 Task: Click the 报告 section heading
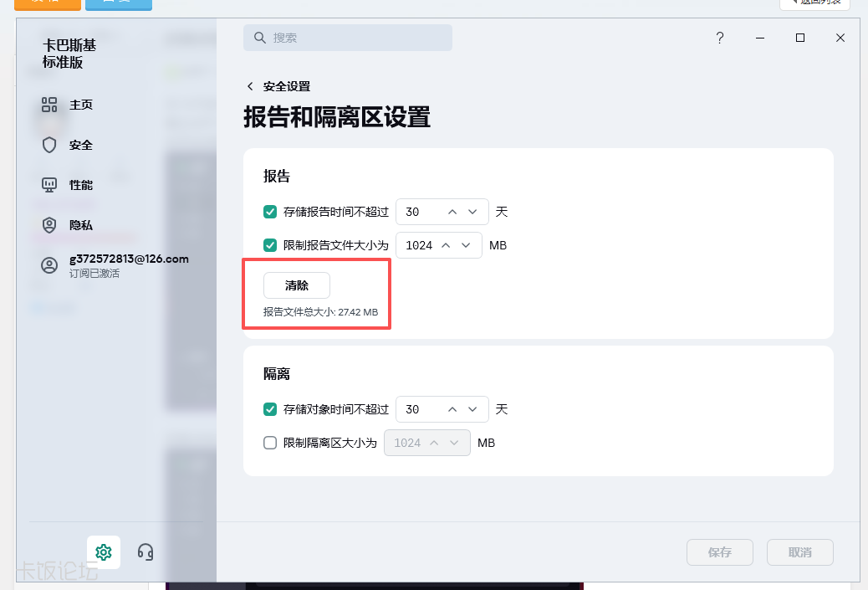click(x=277, y=177)
